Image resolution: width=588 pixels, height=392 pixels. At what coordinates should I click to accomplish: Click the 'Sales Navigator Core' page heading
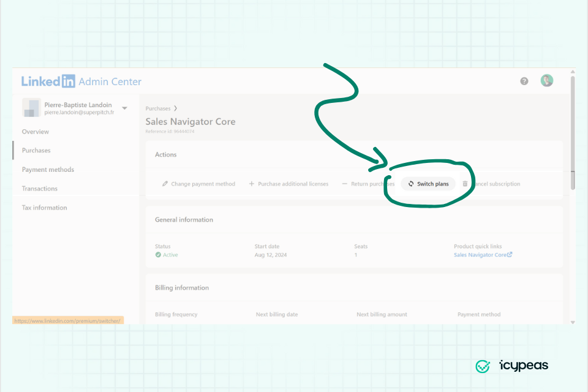click(190, 121)
